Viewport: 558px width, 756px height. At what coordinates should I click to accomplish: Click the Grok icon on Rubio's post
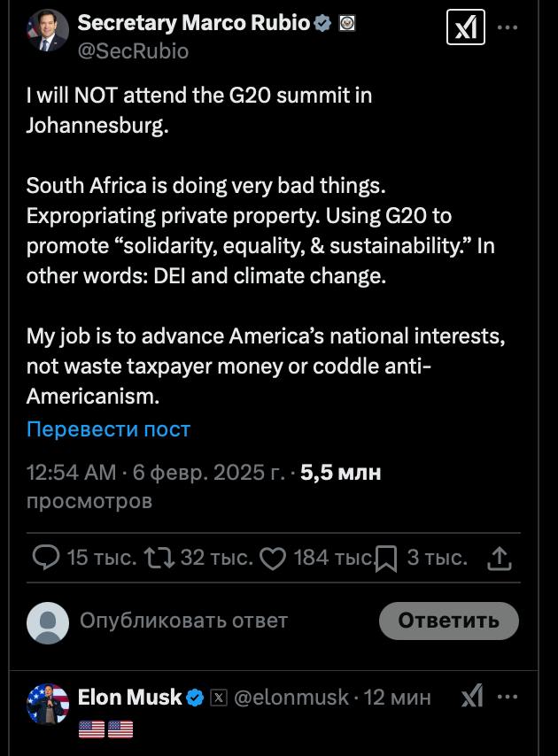465,29
